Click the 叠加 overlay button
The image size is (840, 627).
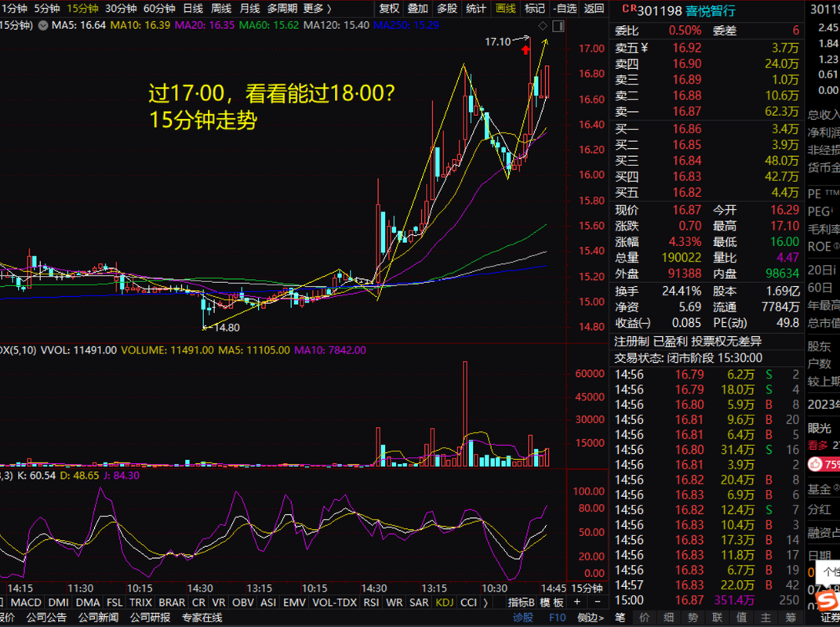click(418, 9)
